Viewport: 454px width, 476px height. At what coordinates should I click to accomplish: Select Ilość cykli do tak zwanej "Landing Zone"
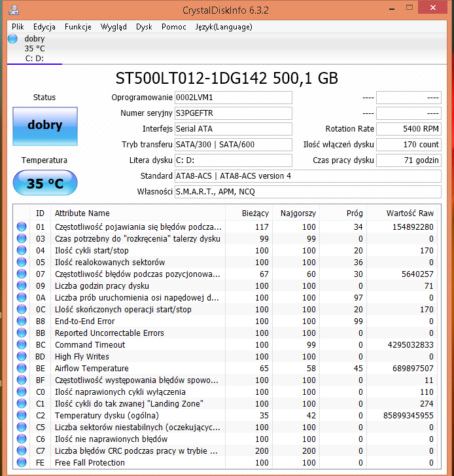(129, 404)
